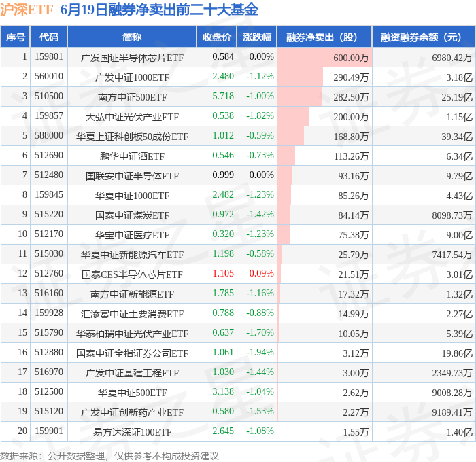Select the fund name 鹏华中证酒ETF

click(x=132, y=156)
